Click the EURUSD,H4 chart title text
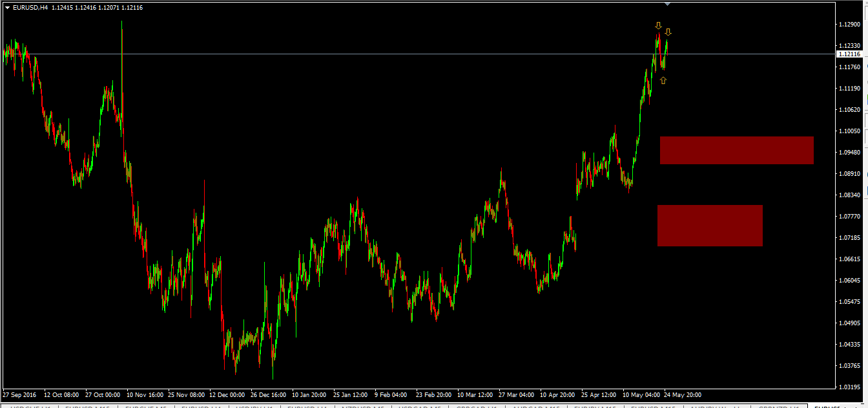 pos(30,8)
